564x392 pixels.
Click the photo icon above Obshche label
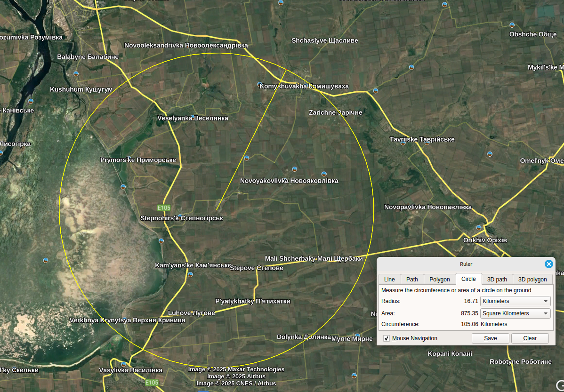click(512, 25)
